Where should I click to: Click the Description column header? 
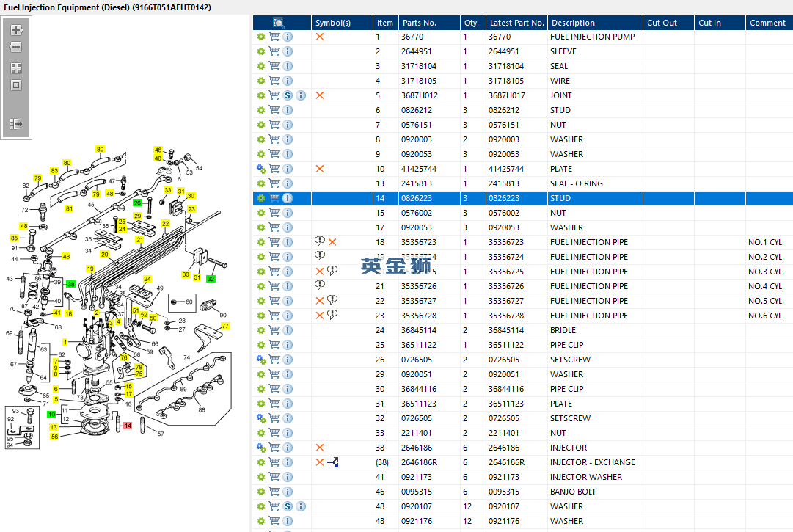pyautogui.click(x=595, y=23)
